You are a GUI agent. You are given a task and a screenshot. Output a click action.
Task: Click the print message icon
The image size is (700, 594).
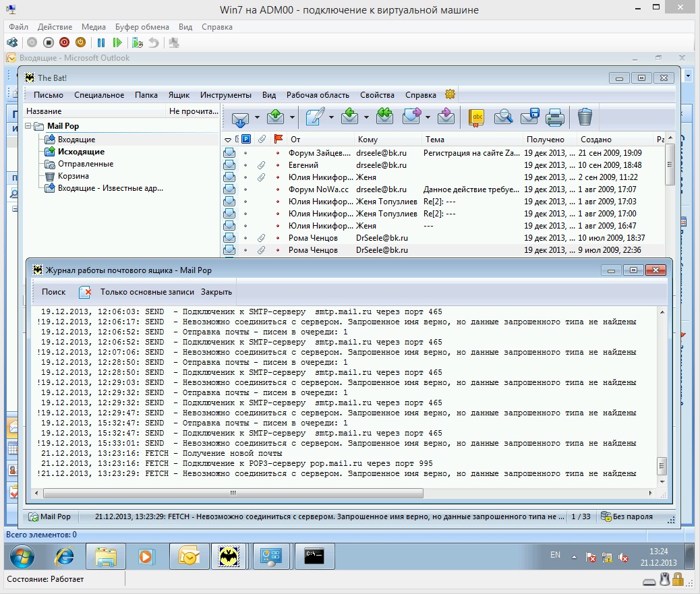[x=555, y=117]
